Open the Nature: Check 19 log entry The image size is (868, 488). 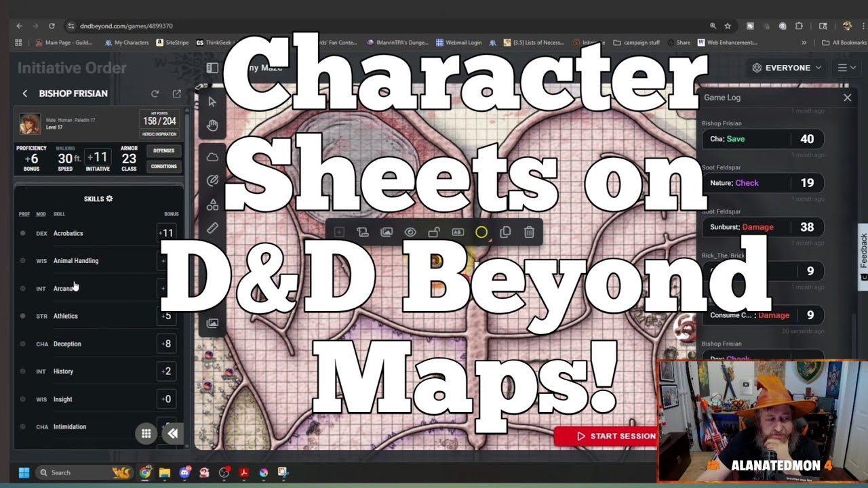[763, 183]
